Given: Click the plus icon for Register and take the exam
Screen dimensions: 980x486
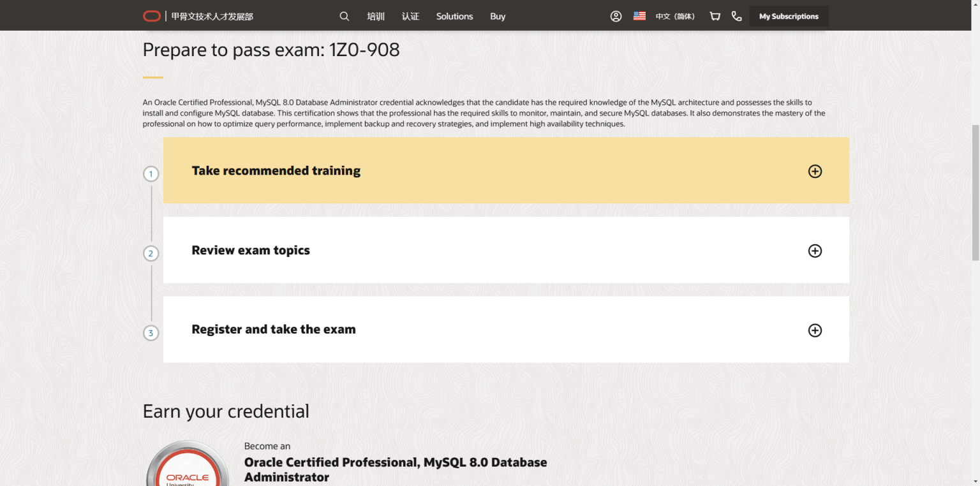Looking at the screenshot, I should coord(815,330).
